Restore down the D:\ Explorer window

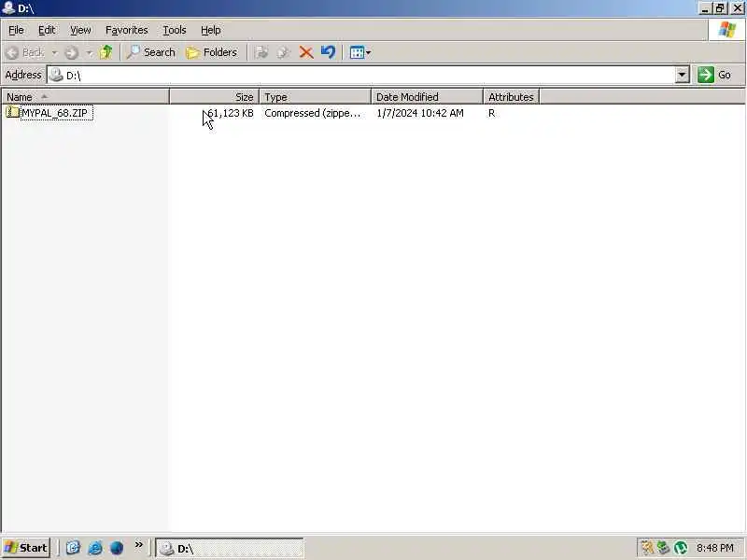point(719,8)
